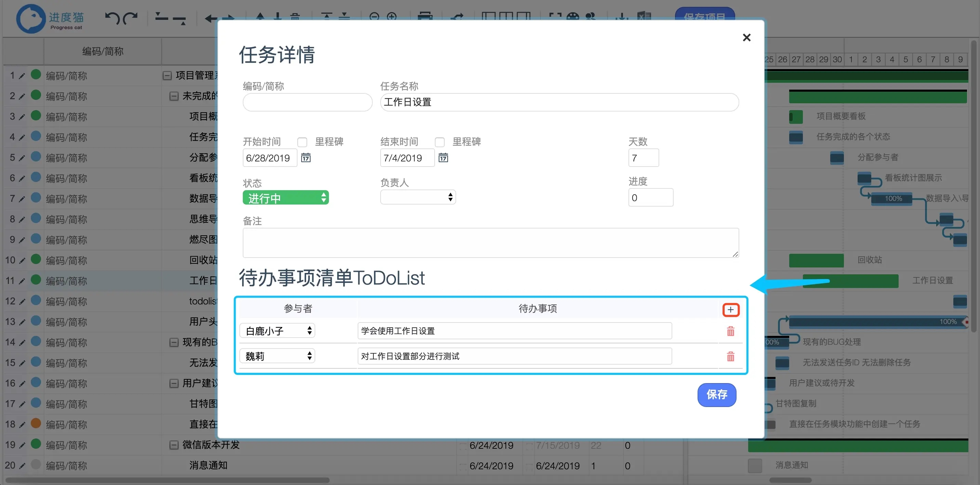Click the 任务名称 input field
This screenshot has width=980, height=485.
559,102
